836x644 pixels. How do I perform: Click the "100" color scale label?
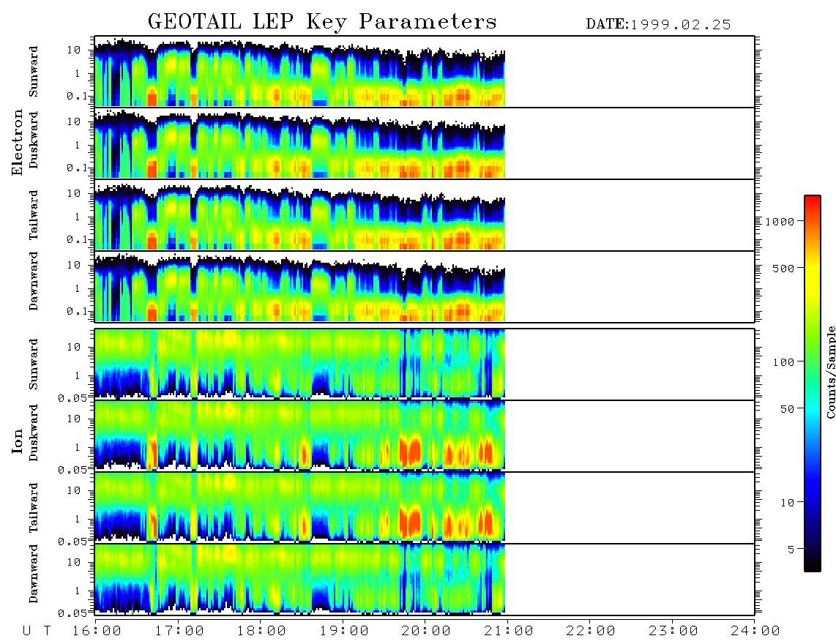[x=783, y=362]
